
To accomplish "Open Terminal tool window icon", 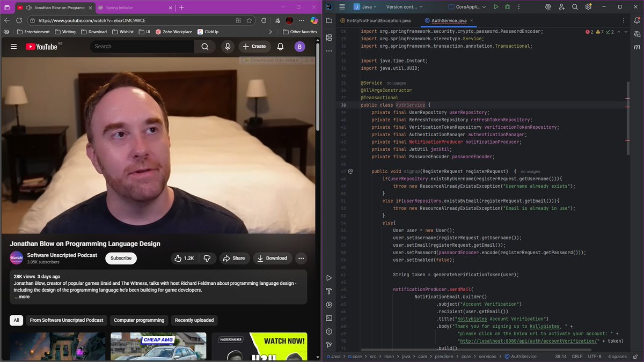I will pos(329,318).
